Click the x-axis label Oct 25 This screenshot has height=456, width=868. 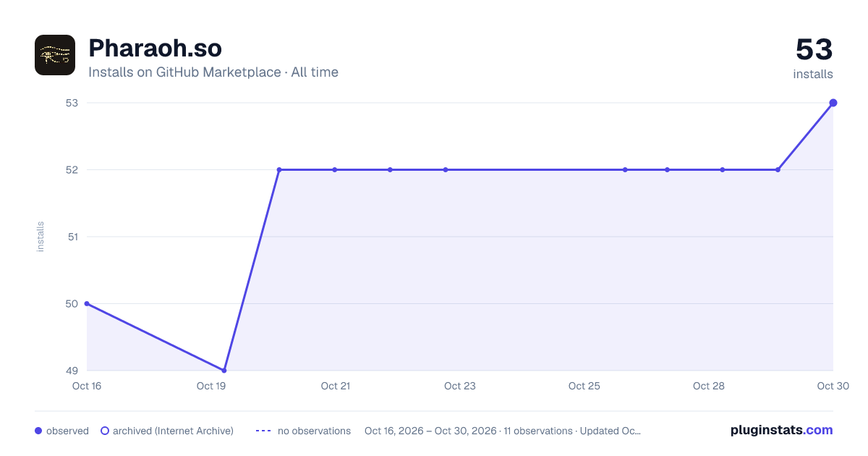(x=584, y=386)
